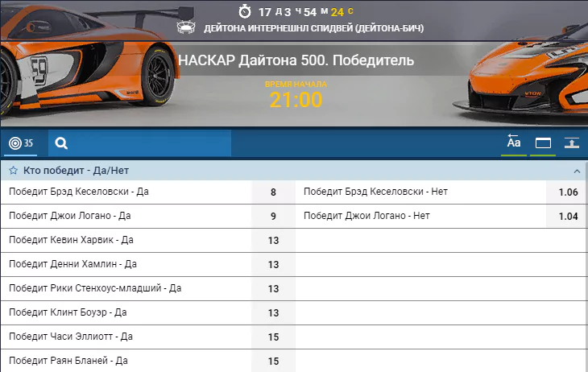This screenshot has width=588, height=372.
Task: Click 'Победит Часи Эллиотт - Да' text
Action: point(71,337)
